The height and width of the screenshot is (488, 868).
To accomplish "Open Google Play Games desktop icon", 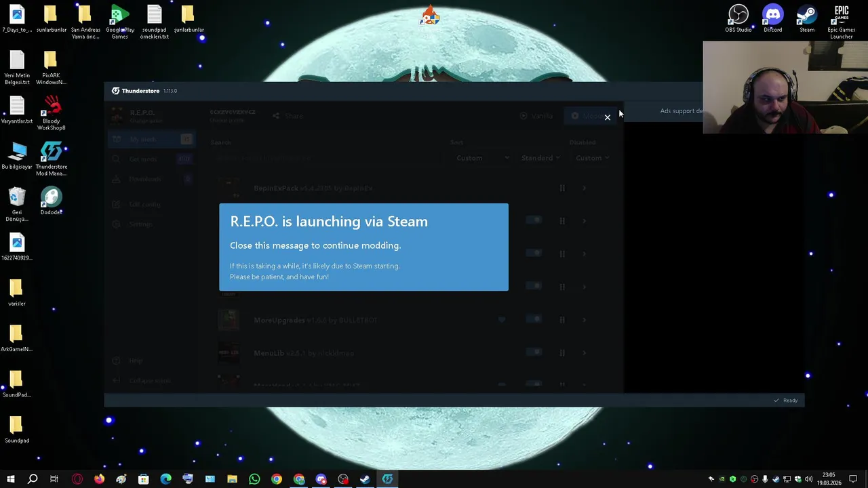I will (119, 22).
